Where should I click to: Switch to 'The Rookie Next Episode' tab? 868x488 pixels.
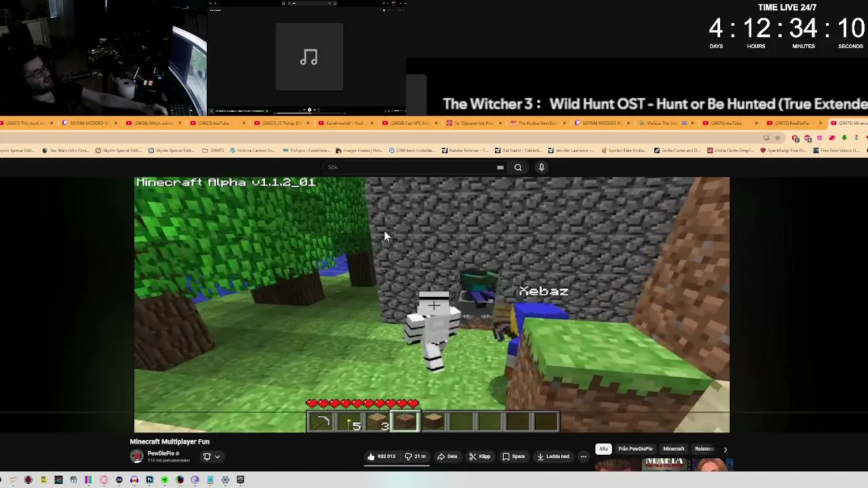coord(538,123)
